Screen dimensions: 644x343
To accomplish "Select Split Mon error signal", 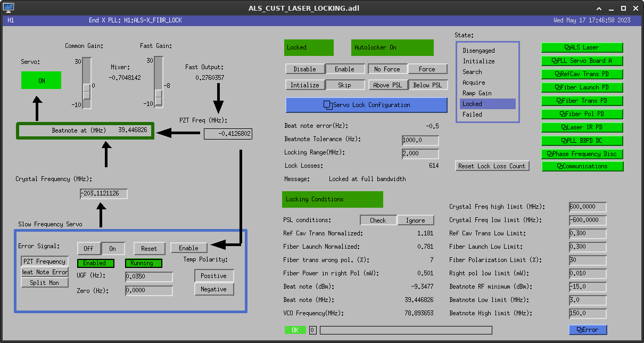I will [x=45, y=283].
